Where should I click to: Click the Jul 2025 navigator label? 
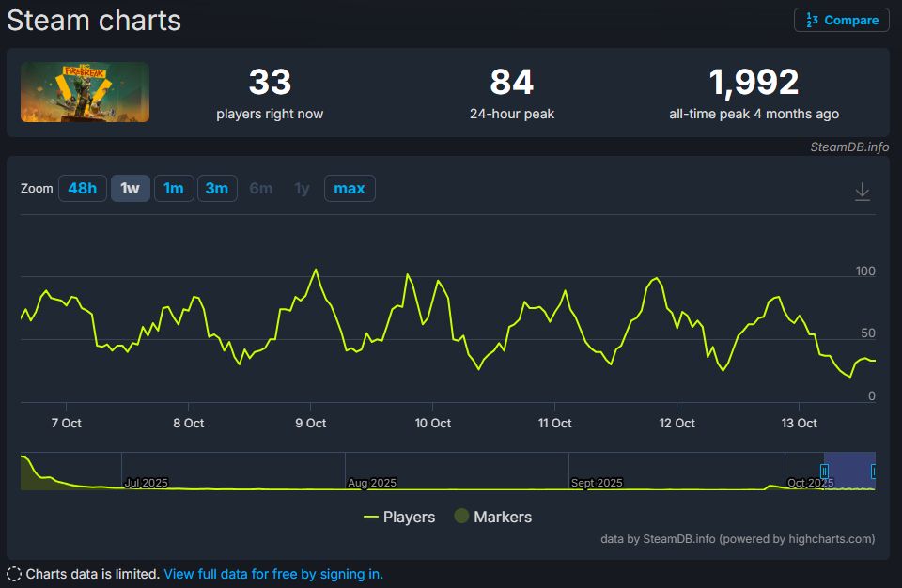[x=147, y=483]
